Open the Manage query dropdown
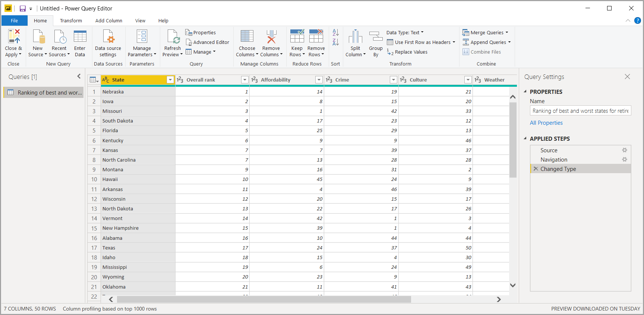644x315 pixels. pyautogui.click(x=201, y=52)
